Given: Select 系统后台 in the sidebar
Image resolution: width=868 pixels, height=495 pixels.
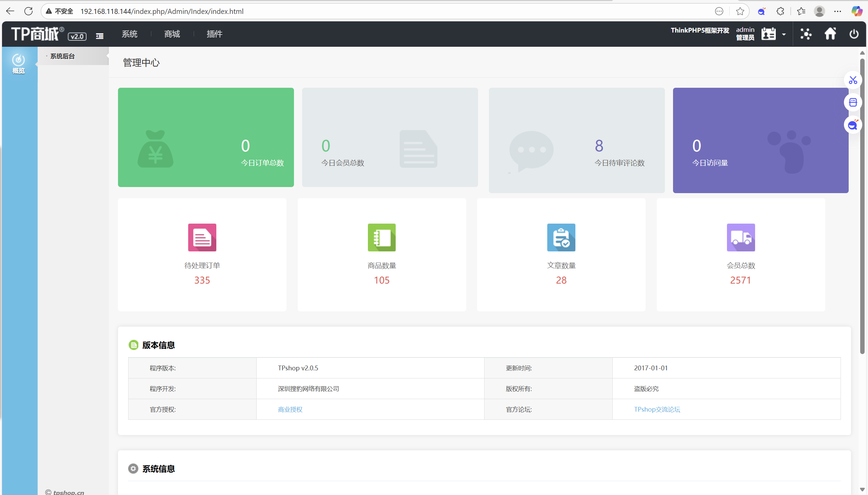Looking at the screenshot, I should pyautogui.click(x=63, y=56).
